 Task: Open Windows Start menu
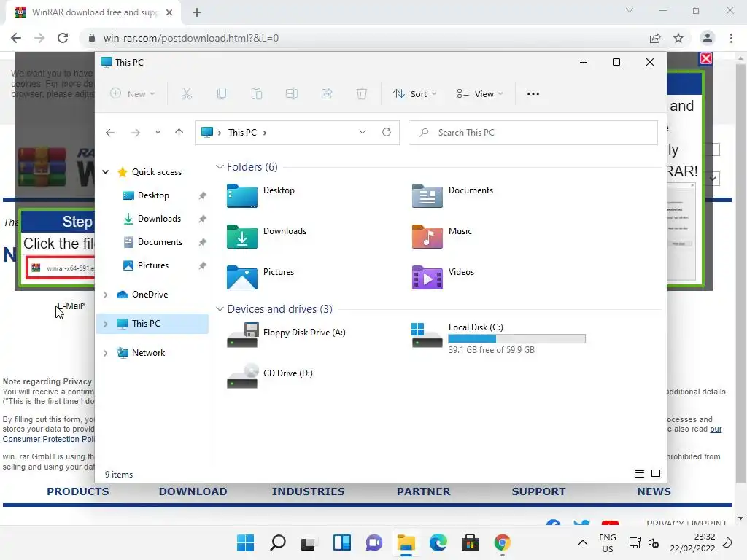click(246, 542)
